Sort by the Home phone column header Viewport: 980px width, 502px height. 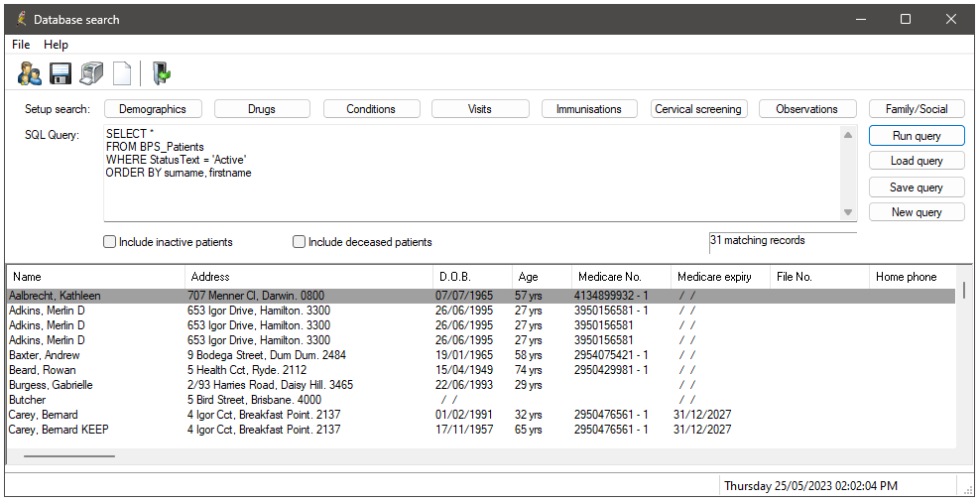912,277
